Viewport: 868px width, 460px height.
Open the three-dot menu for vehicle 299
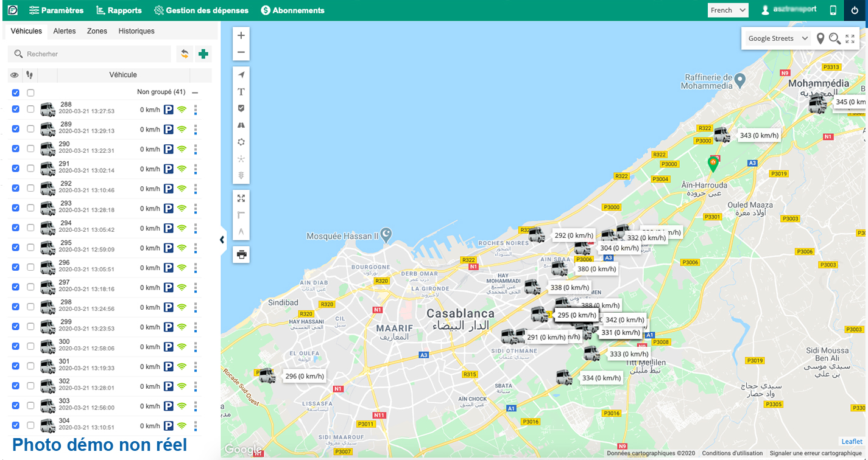(196, 327)
